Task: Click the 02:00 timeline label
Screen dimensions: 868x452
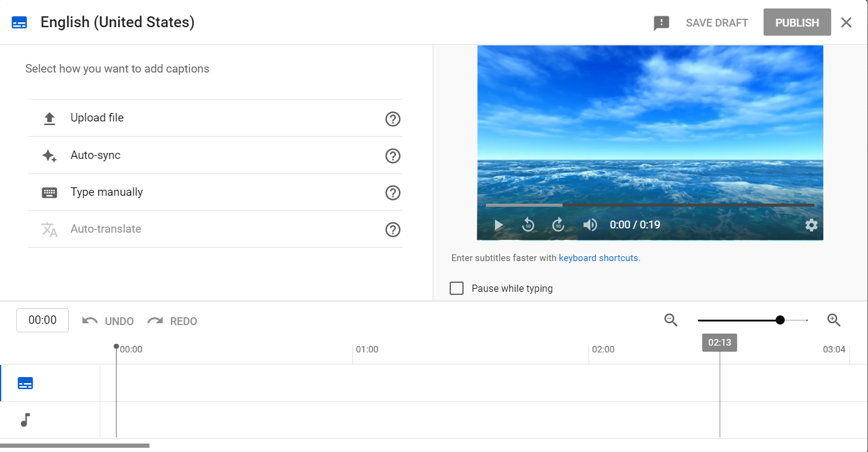Action: tap(603, 349)
